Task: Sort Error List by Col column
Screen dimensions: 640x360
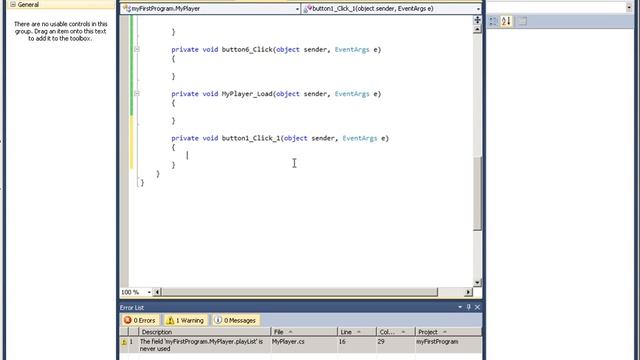Action: [395, 332]
